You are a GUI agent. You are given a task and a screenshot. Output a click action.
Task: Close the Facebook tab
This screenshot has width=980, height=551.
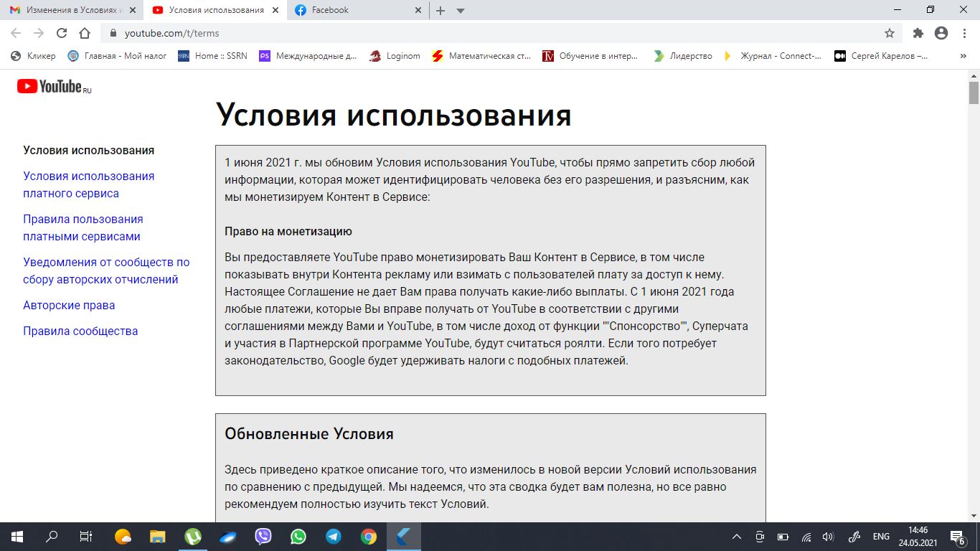pyautogui.click(x=418, y=11)
